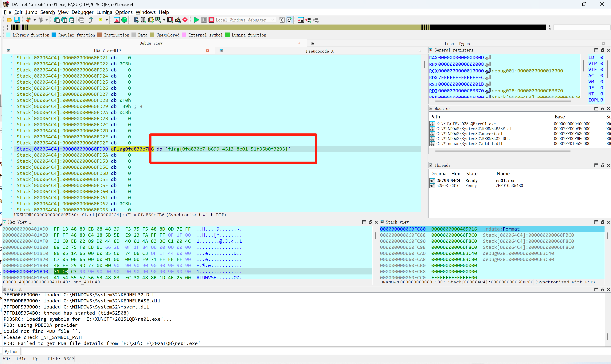Toggle breakpoint dot at address 60FD29
The height and width of the screenshot is (364, 611).
(11, 106)
